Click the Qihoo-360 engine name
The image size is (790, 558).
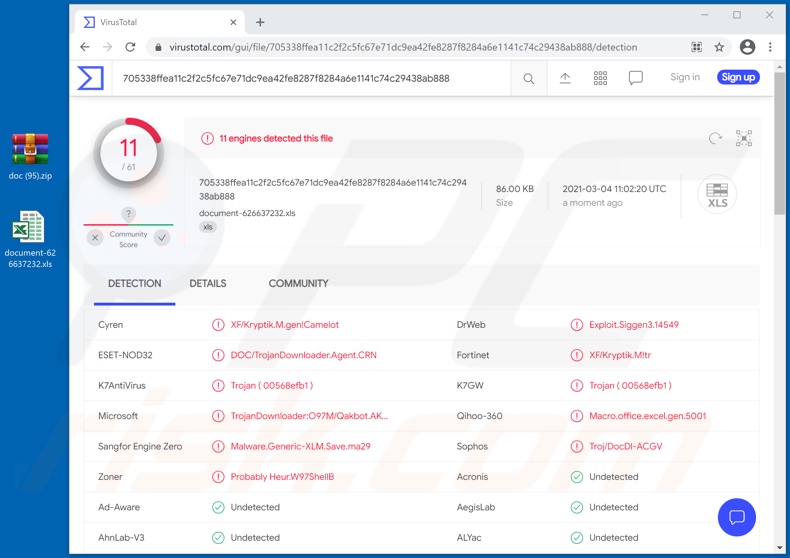[479, 416]
